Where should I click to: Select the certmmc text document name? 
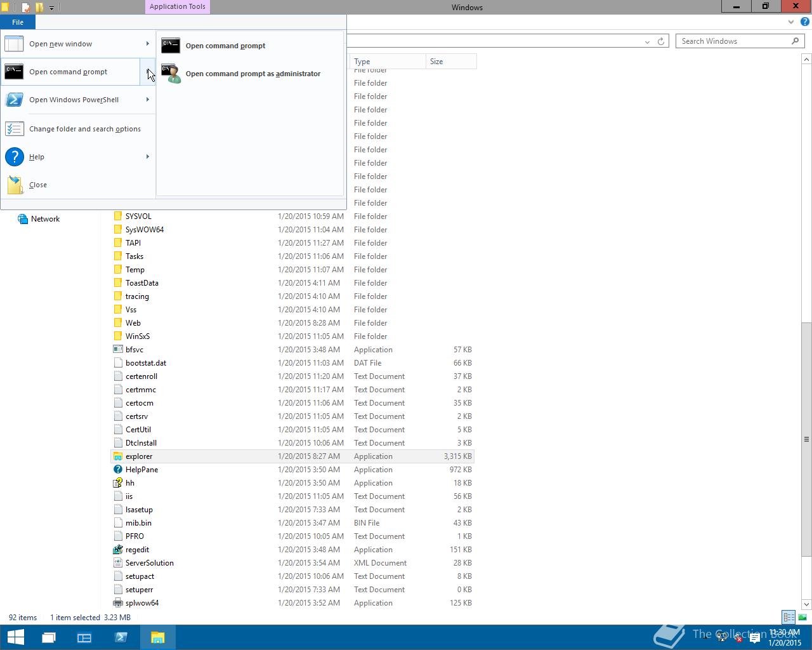[x=141, y=390]
